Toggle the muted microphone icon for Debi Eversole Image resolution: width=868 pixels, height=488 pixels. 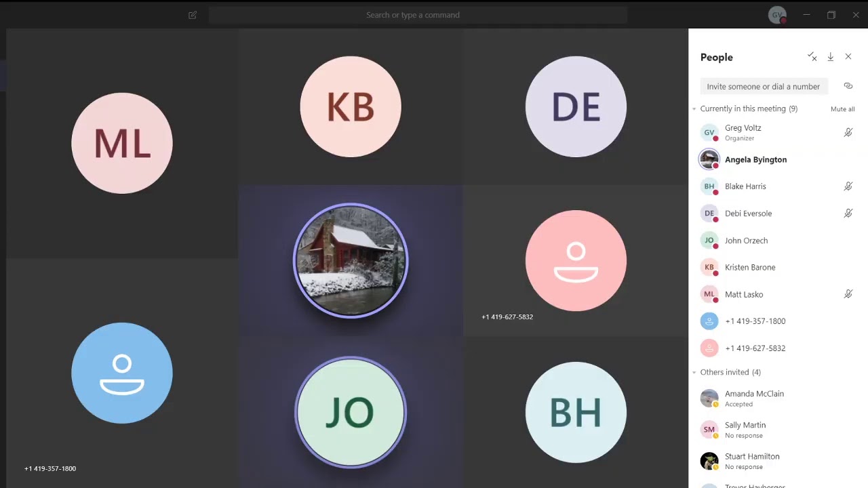pyautogui.click(x=848, y=213)
